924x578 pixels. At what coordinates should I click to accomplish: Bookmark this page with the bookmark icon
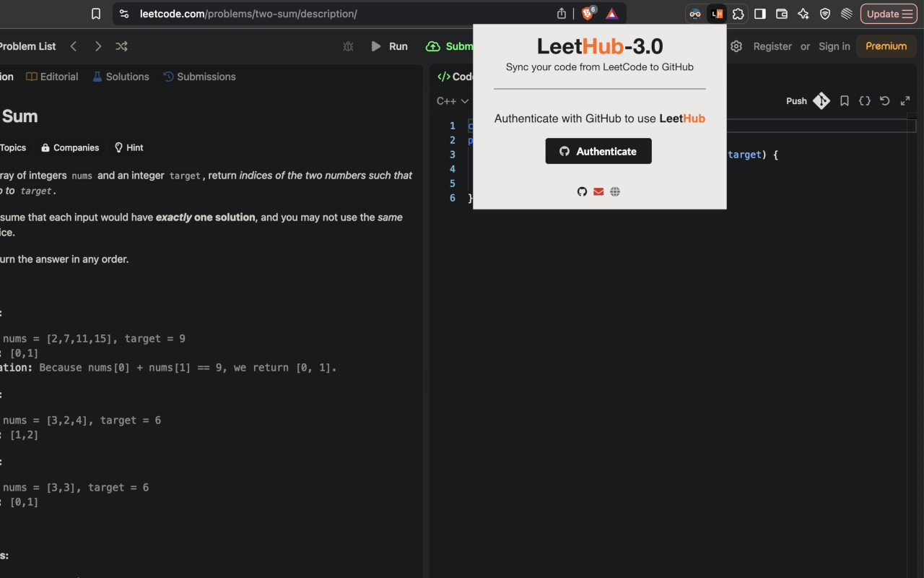(96, 14)
